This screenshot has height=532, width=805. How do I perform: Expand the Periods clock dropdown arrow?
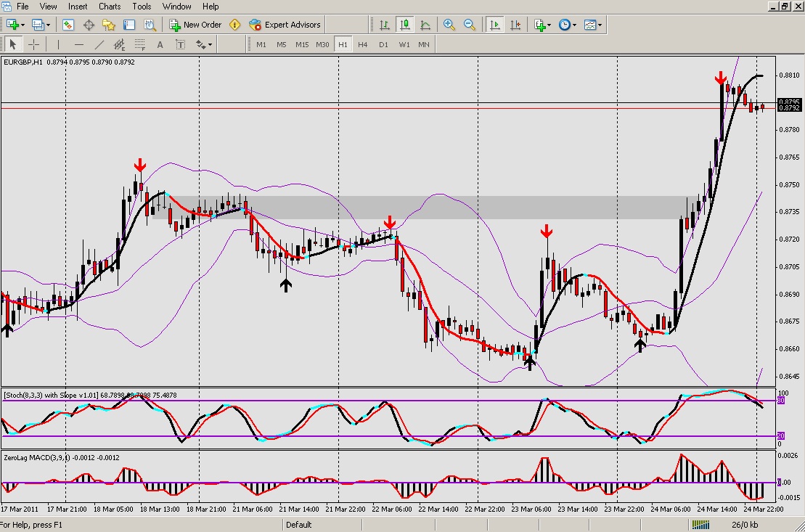point(574,25)
